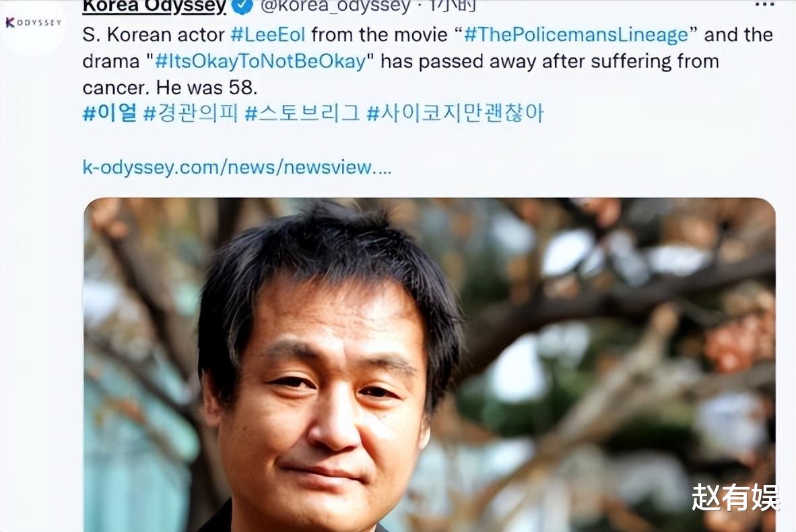Viewport: 796px width, 532px height.
Task: Open the attached photo of the actor
Action: pyautogui.click(x=430, y=365)
